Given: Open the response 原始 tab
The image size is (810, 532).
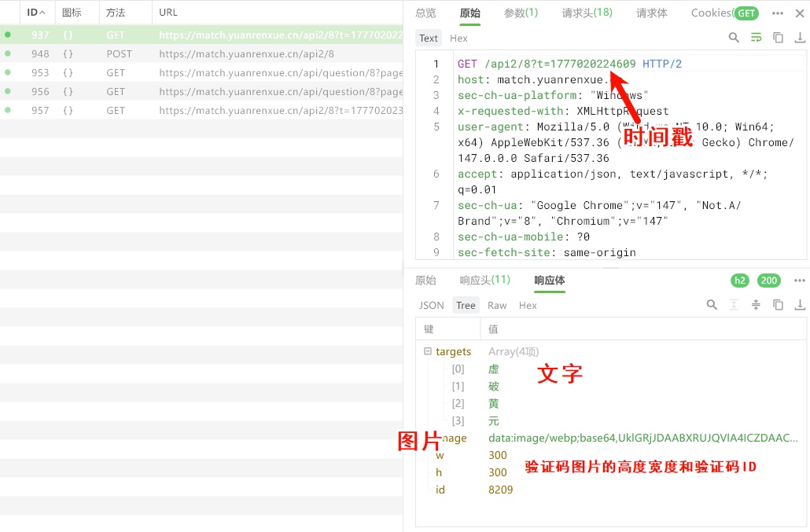Looking at the screenshot, I should [425, 281].
